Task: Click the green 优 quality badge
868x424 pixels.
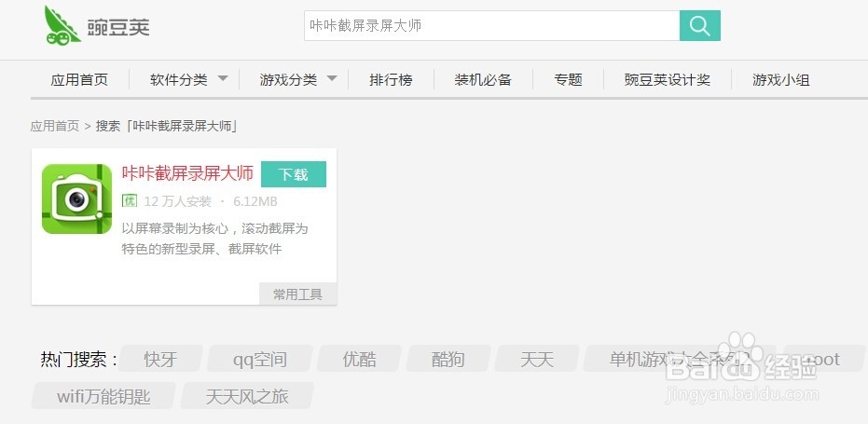Action: [130, 201]
